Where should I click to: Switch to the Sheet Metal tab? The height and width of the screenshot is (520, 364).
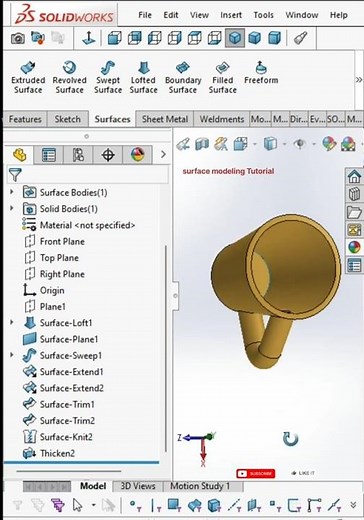(x=165, y=119)
